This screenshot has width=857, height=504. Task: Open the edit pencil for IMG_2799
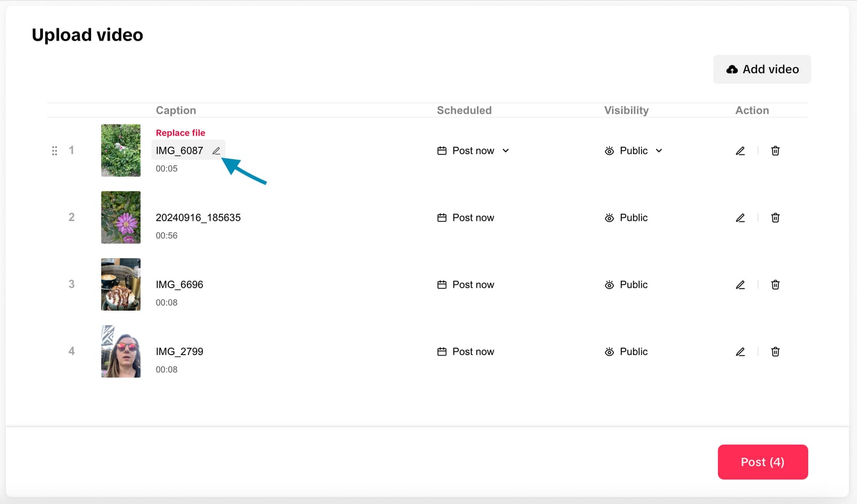pyautogui.click(x=740, y=351)
